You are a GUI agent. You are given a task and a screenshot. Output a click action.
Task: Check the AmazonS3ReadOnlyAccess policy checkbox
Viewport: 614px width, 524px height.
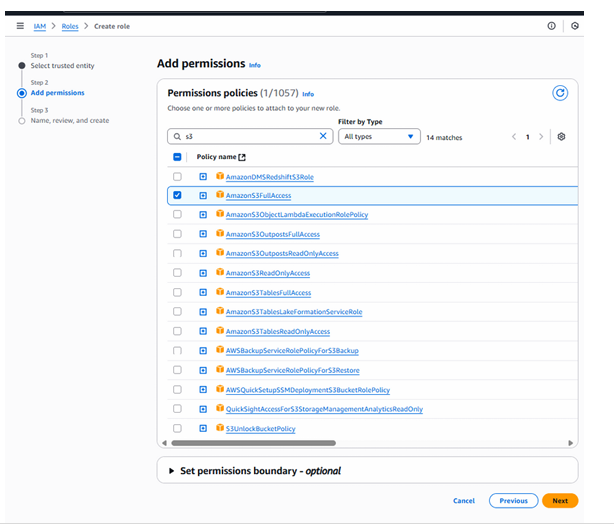click(177, 273)
